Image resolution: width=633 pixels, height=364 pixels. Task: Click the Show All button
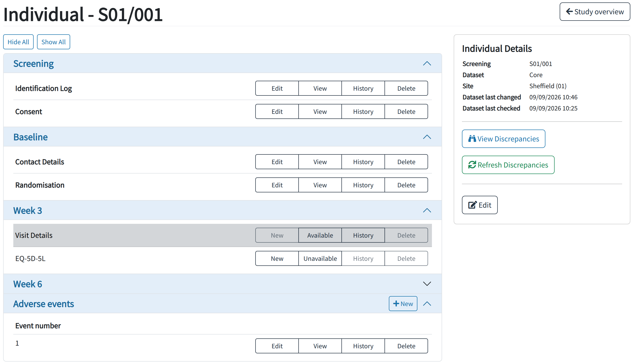53,42
